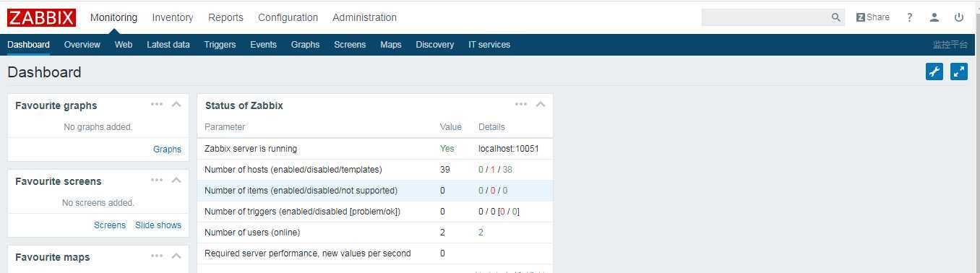This screenshot has height=273, width=980.
Task: Click hosts value 39
Action: (x=445, y=170)
